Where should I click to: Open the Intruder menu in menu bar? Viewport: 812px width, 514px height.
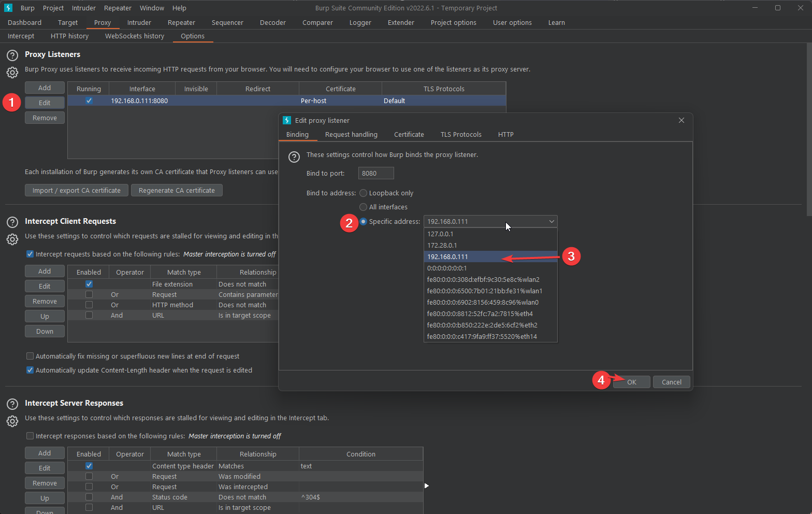pyautogui.click(x=84, y=8)
